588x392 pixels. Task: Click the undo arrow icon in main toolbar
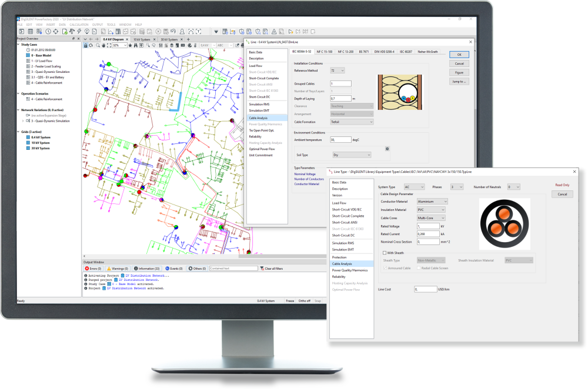173,32
